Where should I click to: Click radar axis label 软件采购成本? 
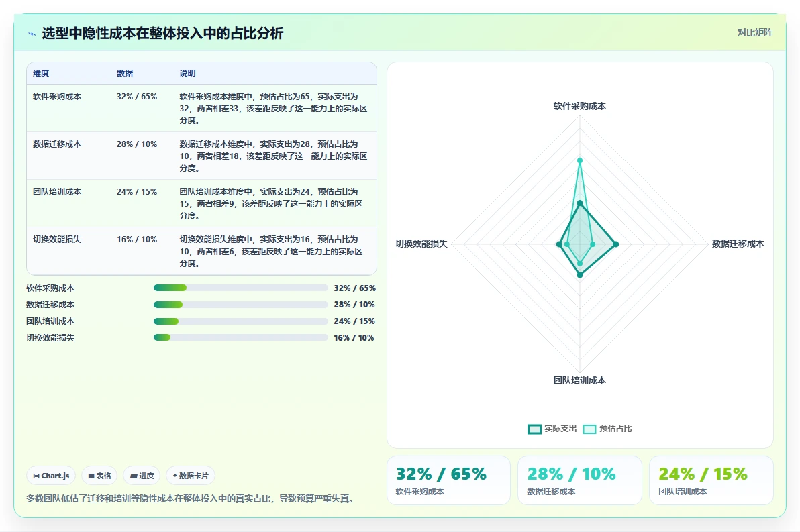580,106
